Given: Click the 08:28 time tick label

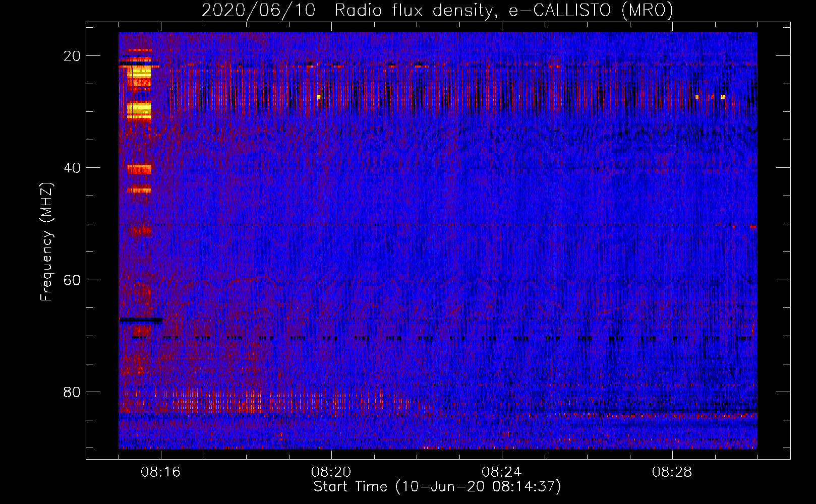Looking at the screenshot, I should [x=672, y=472].
